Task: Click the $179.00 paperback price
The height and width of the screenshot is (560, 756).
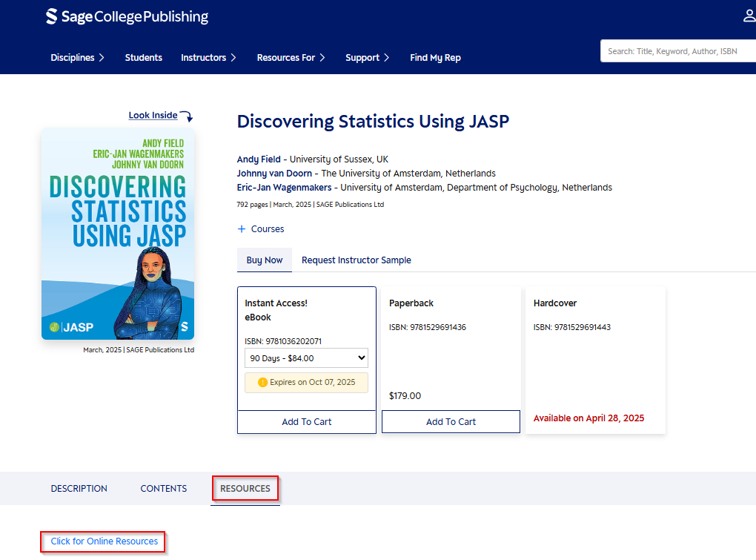Action: tap(405, 396)
